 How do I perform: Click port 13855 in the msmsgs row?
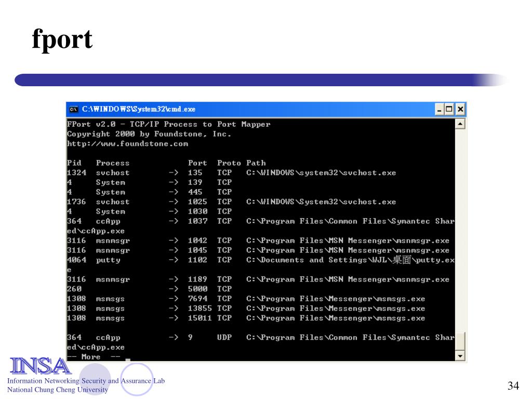[200, 309]
